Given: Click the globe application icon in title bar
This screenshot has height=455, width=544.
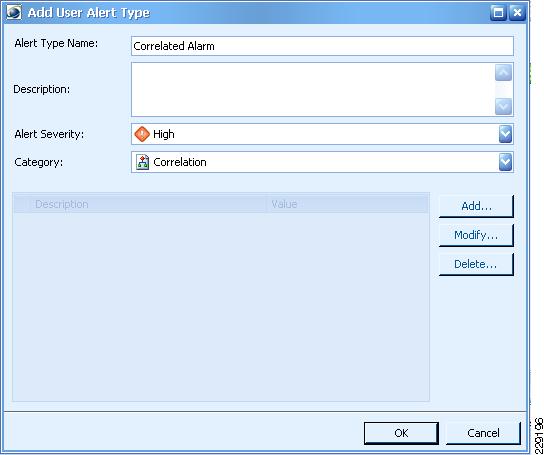Looking at the screenshot, I should pyautogui.click(x=14, y=12).
